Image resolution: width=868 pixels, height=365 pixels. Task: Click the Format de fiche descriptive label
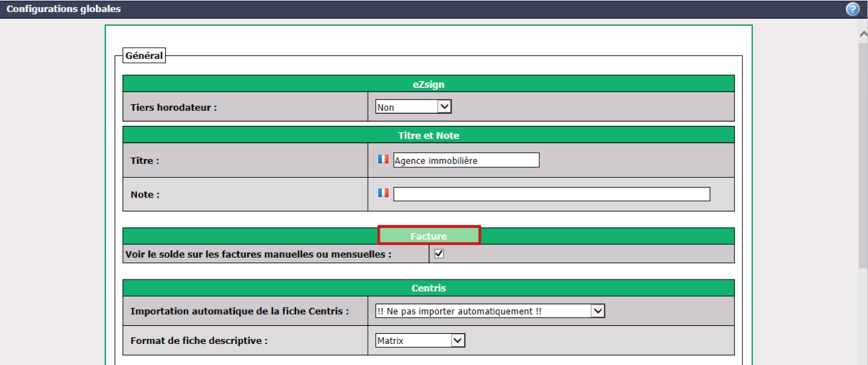point(199,340)
